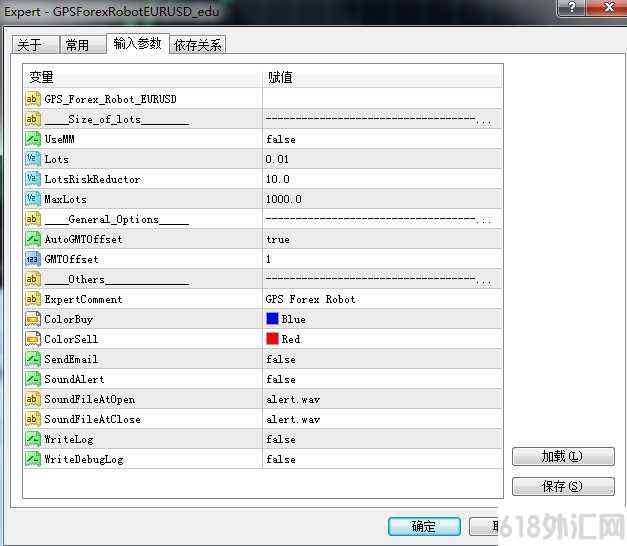Select the AutoGMTOffset variable name
This screenshot has height=546, width=627.
pyautogui.click(x=83, y=239)
